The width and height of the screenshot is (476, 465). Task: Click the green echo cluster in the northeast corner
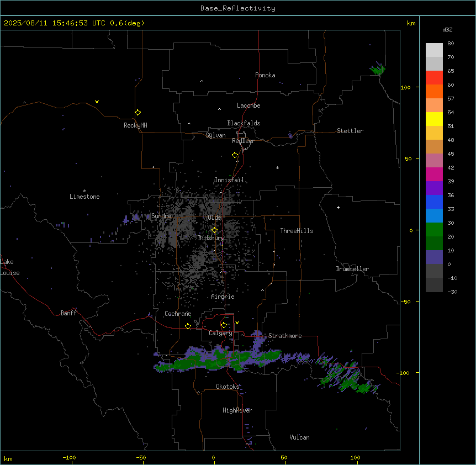coord(378,70)
